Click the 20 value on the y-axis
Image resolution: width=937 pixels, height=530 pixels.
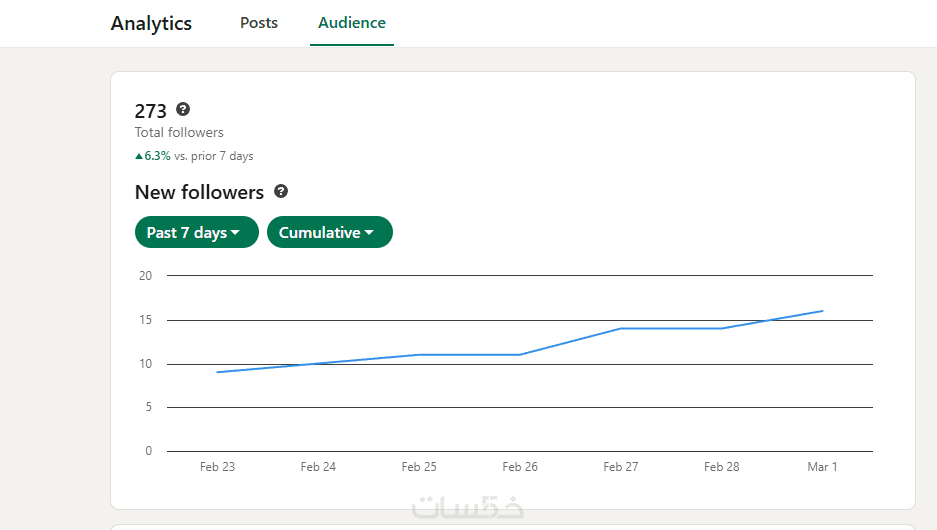point(146,276)
